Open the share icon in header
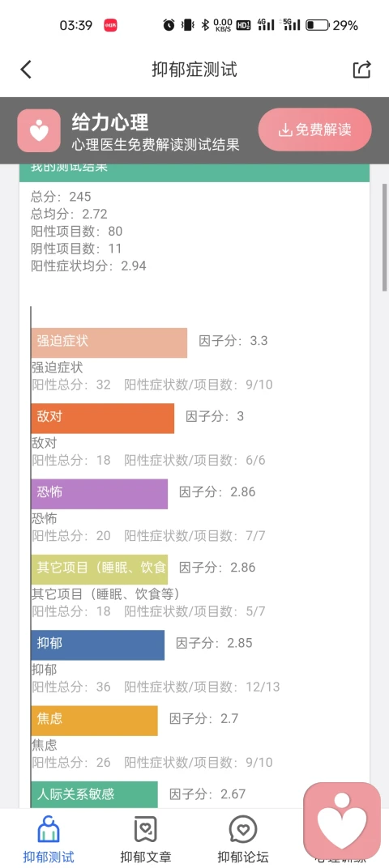The width and height of the screenshot is (389, 868). tap(361, 70)
